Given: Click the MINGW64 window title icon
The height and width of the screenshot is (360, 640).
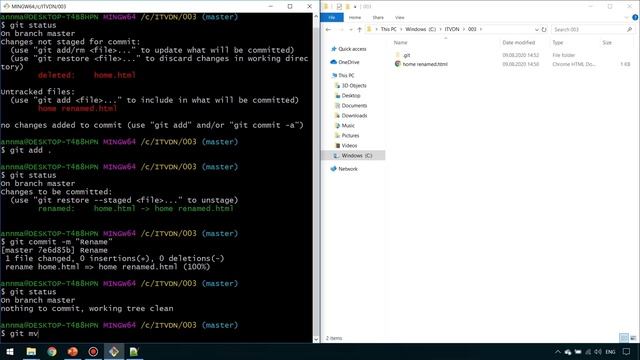Looking at the screenshot, I should pos(6,6).
